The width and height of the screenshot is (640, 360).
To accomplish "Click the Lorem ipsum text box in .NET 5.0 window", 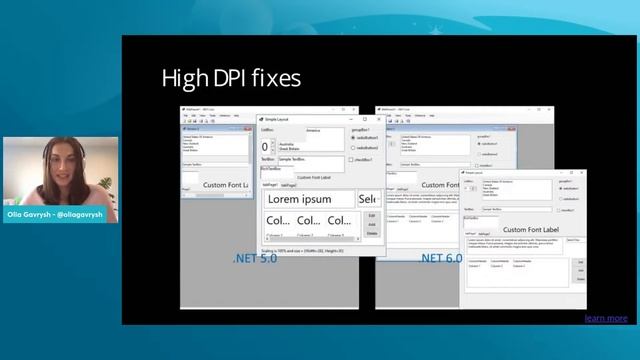I will coord(309,199).
